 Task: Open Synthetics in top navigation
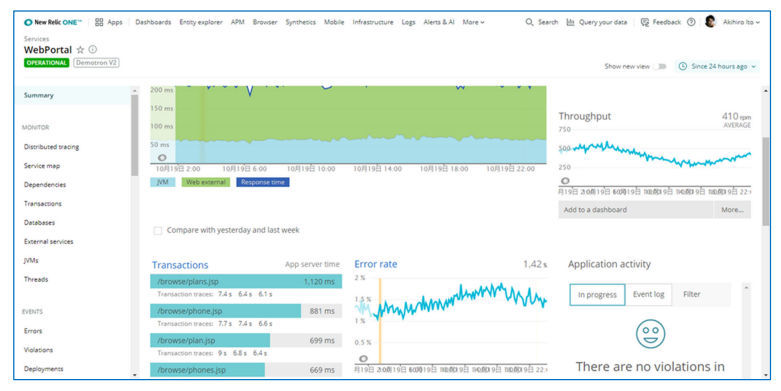coord(300,22)
